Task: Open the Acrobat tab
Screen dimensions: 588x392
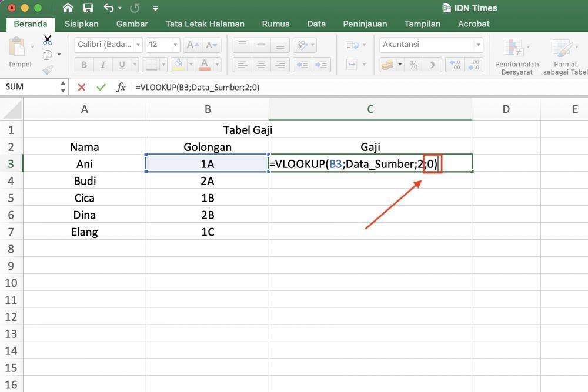Action: click(473, 24)
